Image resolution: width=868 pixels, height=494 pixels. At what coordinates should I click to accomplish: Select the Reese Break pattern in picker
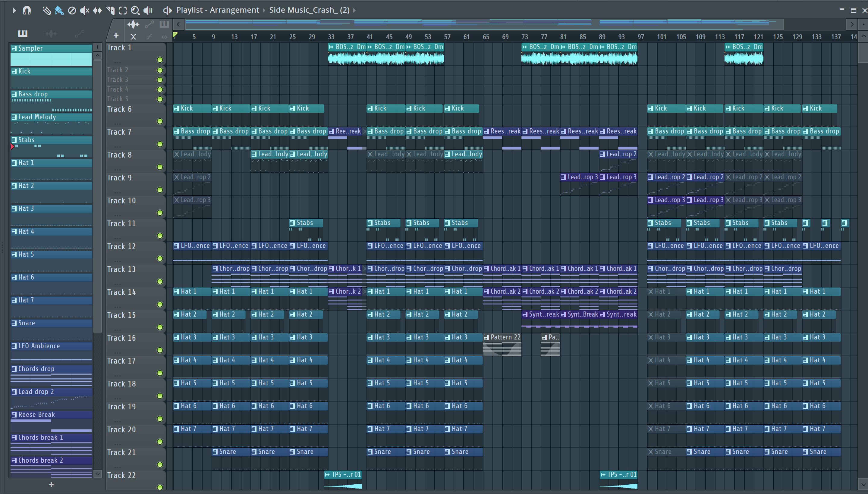[51, 421]
